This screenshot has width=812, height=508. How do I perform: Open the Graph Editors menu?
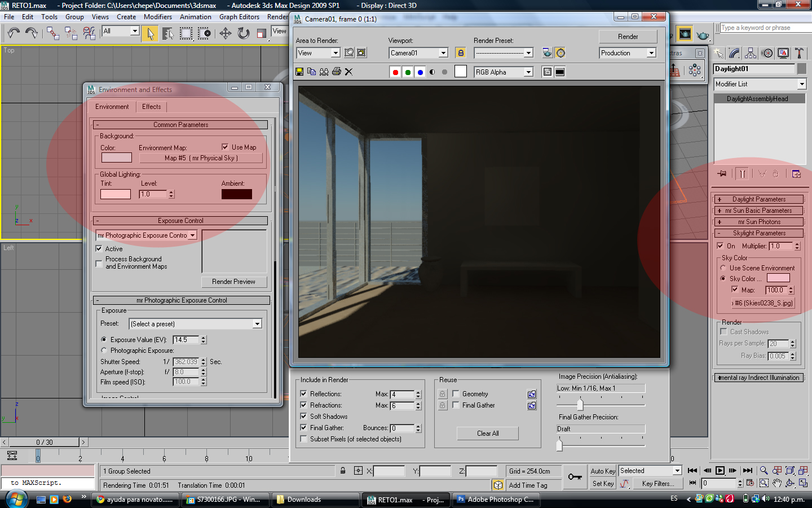tap(239, 17)
